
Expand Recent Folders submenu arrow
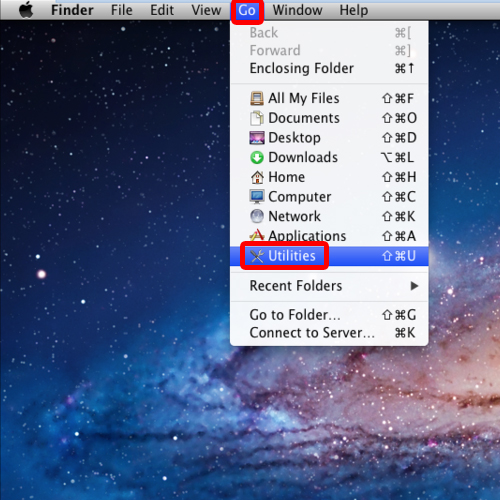pyautogui.click(x=414, y=286)
